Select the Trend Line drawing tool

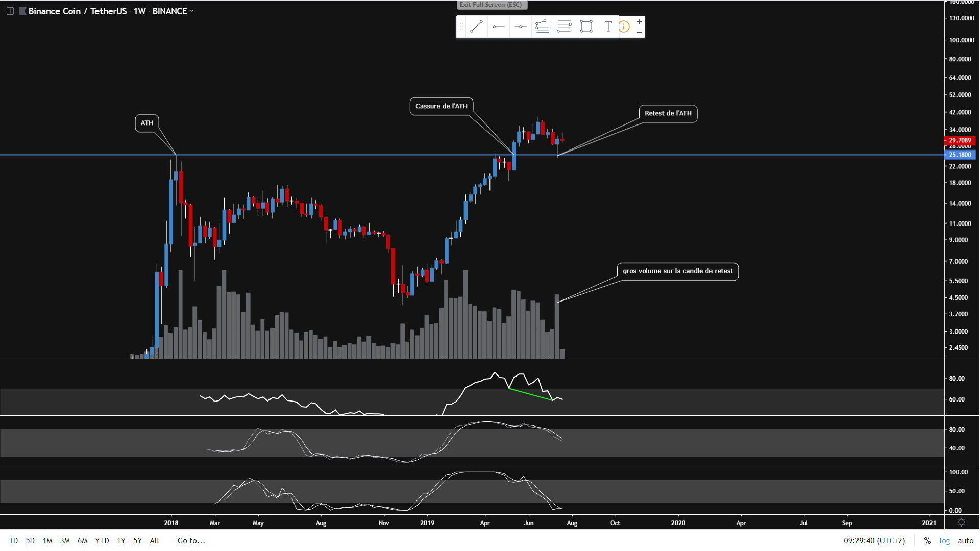476,27
